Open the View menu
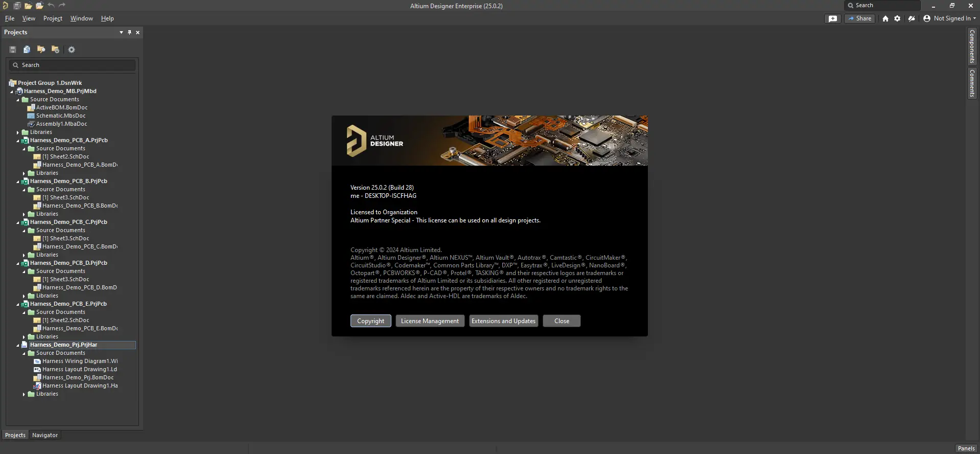Image resolution: width=980 pixels, height=454 pixels. (x=29, y=18)
